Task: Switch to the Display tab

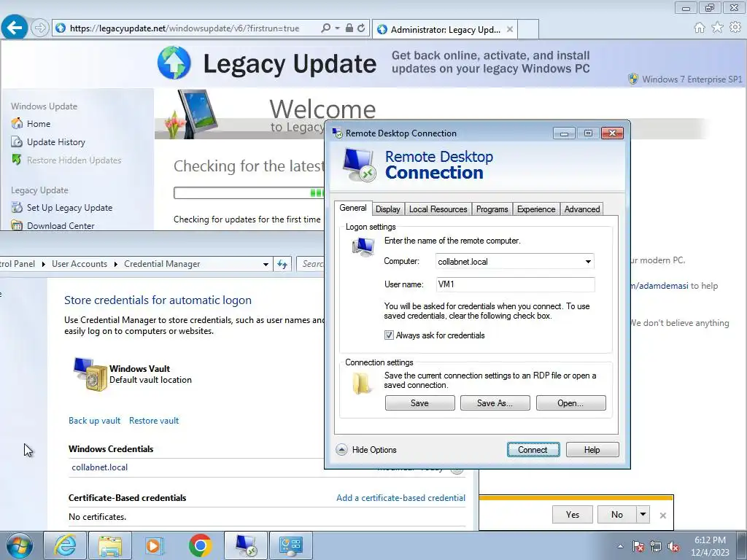Action: tap(388, 209)
